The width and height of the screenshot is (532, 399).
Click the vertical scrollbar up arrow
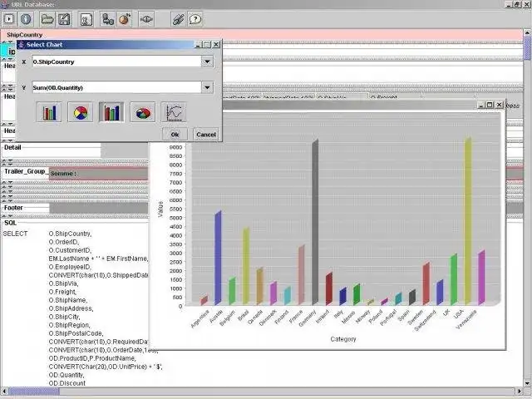(527, 33)
